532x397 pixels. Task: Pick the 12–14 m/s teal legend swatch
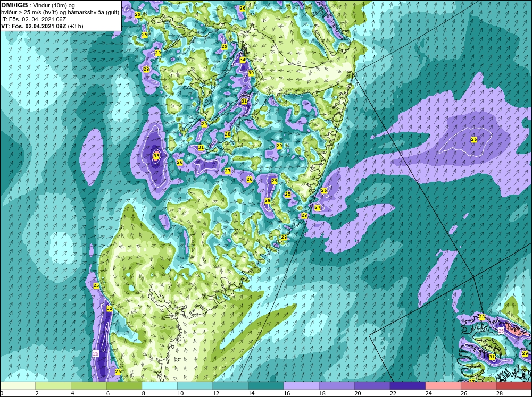click(230, 386)
